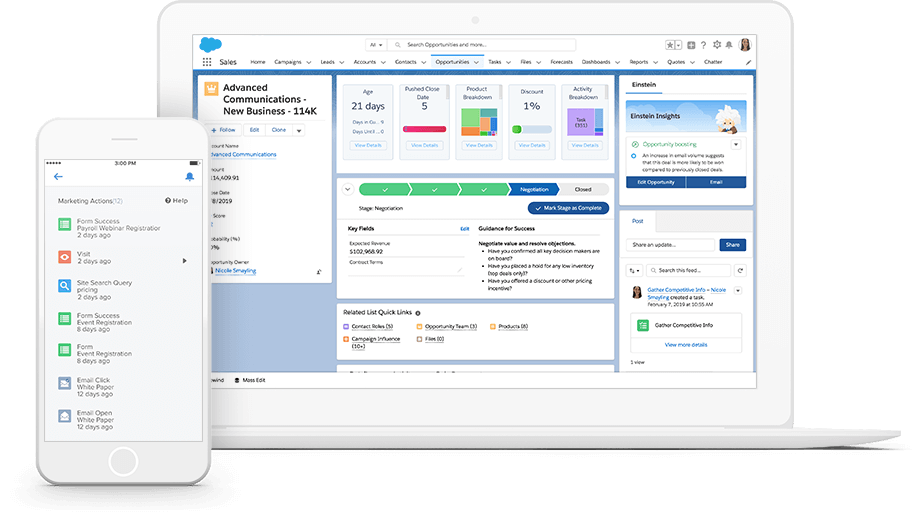Click the Pushed Close Date red progress bar
The width and height of the screenshot is (916, 518).
point(425,129)
